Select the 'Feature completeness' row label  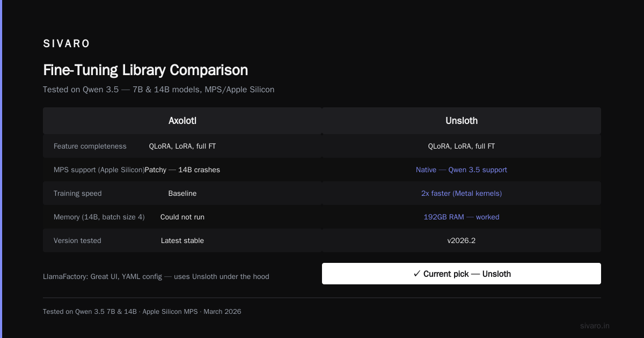90,146
